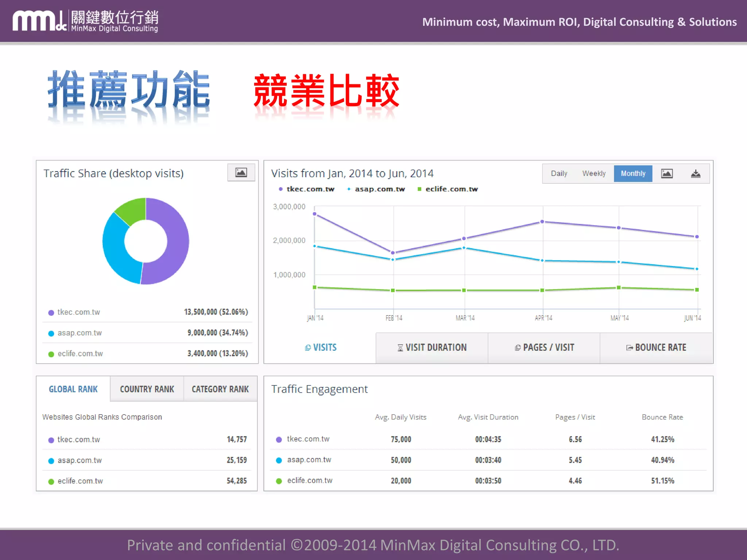Open the VISIT DURATION tab
The width and height of the screenshot is (747, 560).
pyautogui.click(x=432, y=347)
